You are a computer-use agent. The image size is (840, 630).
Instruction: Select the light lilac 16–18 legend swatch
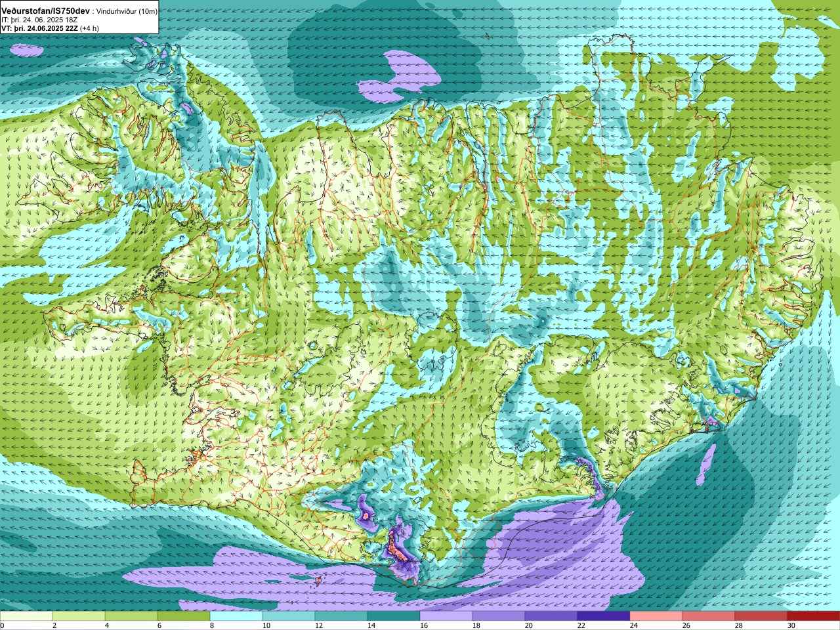click(446, 616)
